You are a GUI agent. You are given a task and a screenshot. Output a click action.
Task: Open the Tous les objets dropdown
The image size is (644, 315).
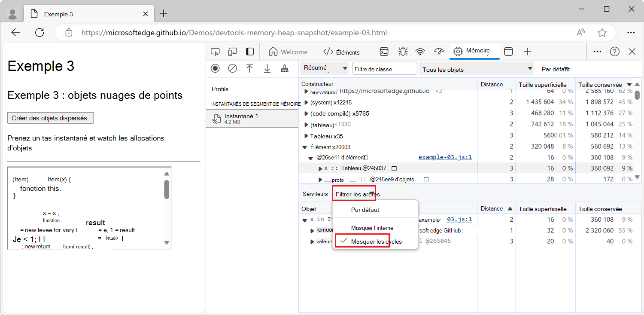476,69
